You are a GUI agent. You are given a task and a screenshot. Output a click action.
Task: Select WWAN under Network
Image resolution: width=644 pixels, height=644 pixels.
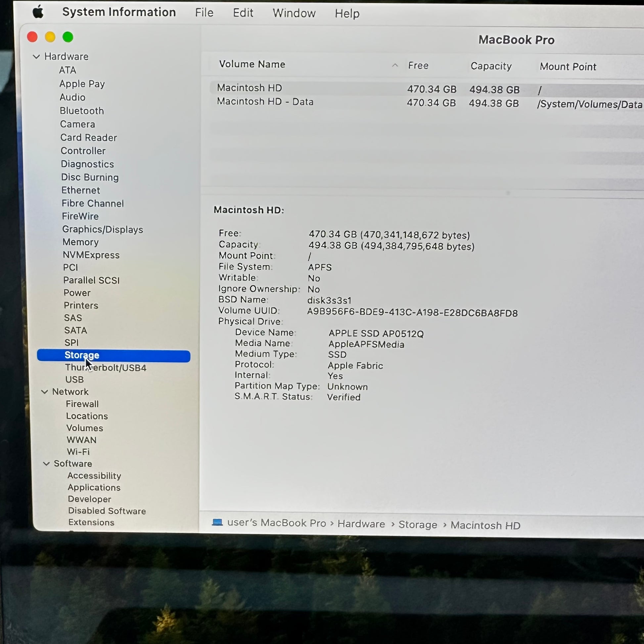pyautogui.click(x=81, y=440)
